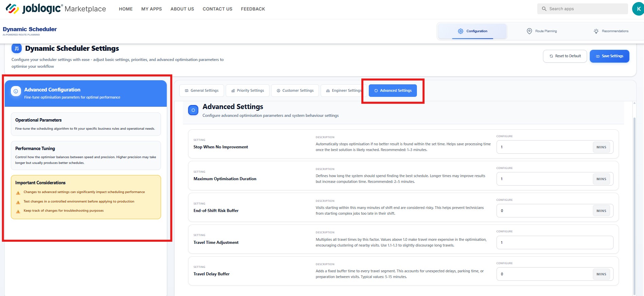This screenshot has width=644, height=296.
Task: Open the General Settings tab
Action: 202,90
